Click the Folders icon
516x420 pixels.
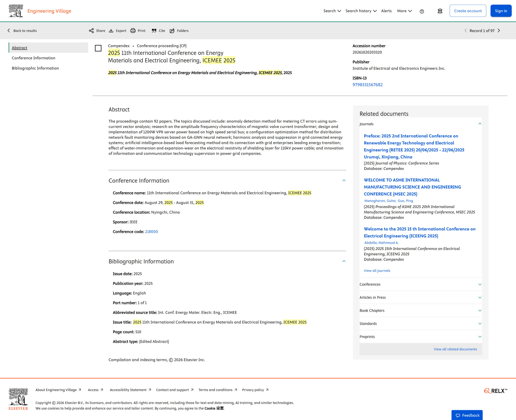172,31
